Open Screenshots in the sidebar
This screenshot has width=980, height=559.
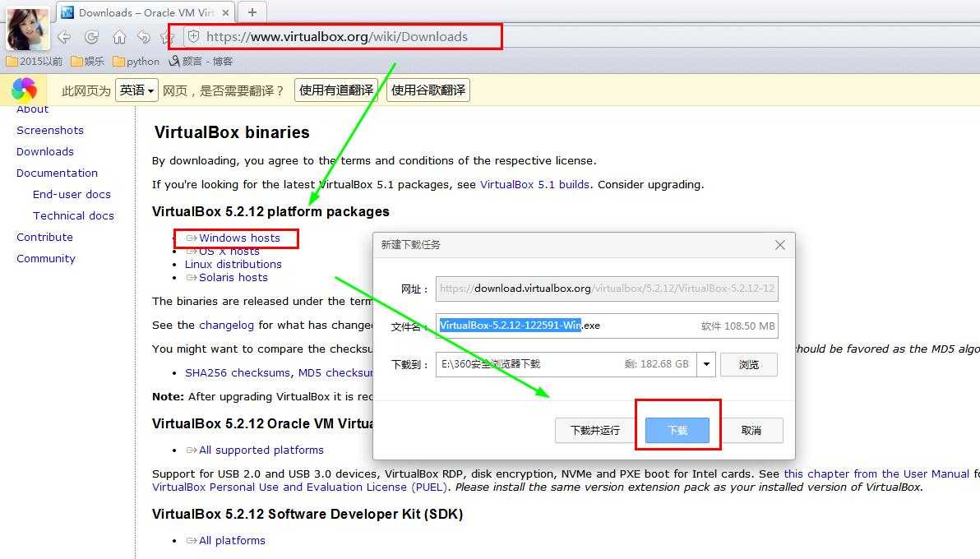point(50,130)
